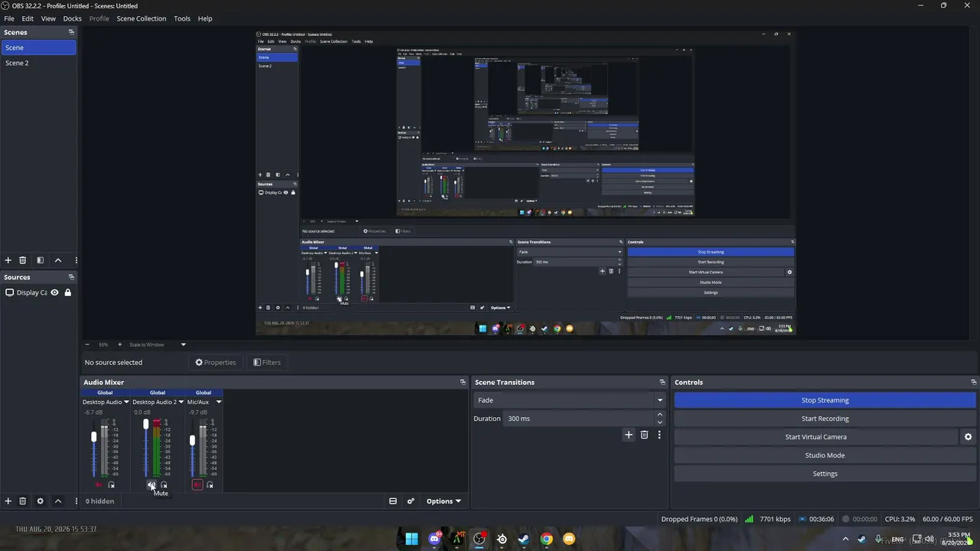Screen dimensions: 980x551
Task: Open the Tools menu
Action: click(182, 18)
